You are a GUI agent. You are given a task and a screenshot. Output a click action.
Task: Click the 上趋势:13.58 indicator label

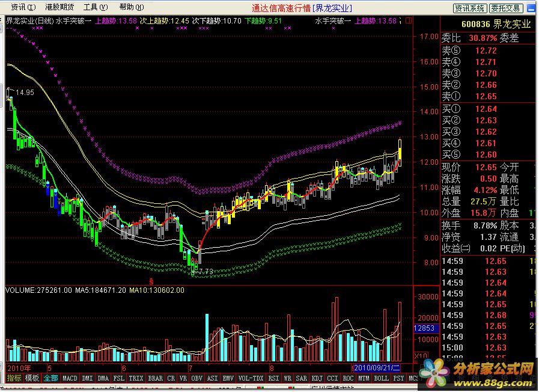[116, 20]
